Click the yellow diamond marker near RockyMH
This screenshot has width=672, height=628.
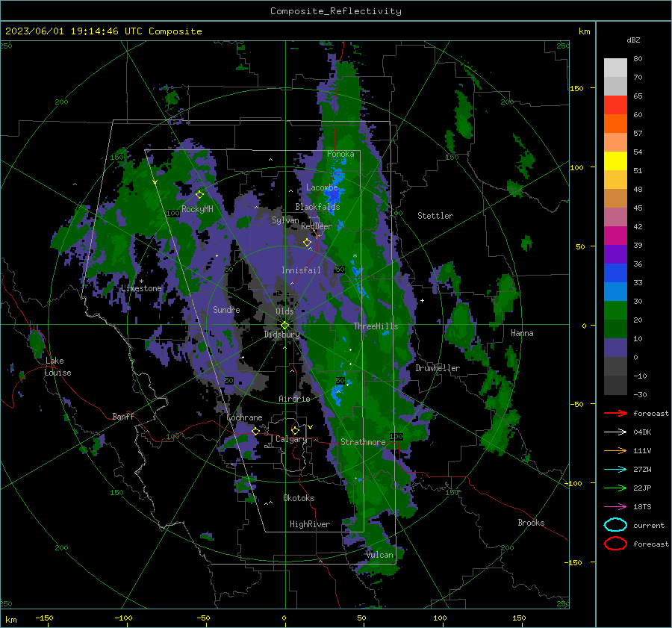pyautogui.click(x=199, y=195)
